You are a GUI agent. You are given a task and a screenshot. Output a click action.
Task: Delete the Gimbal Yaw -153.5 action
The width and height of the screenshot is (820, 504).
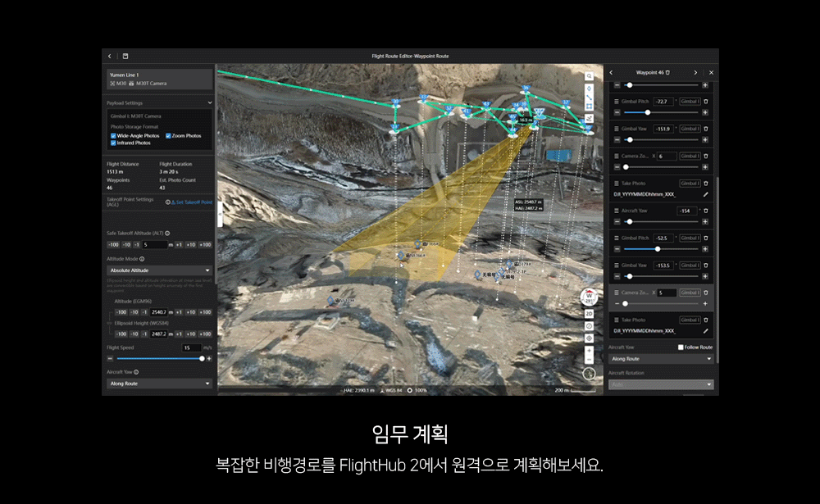pyautogui.click(x=705, y=265)
